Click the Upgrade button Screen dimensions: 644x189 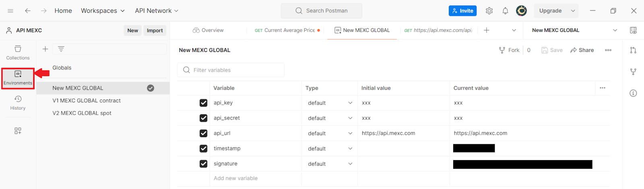coord(550,11)
